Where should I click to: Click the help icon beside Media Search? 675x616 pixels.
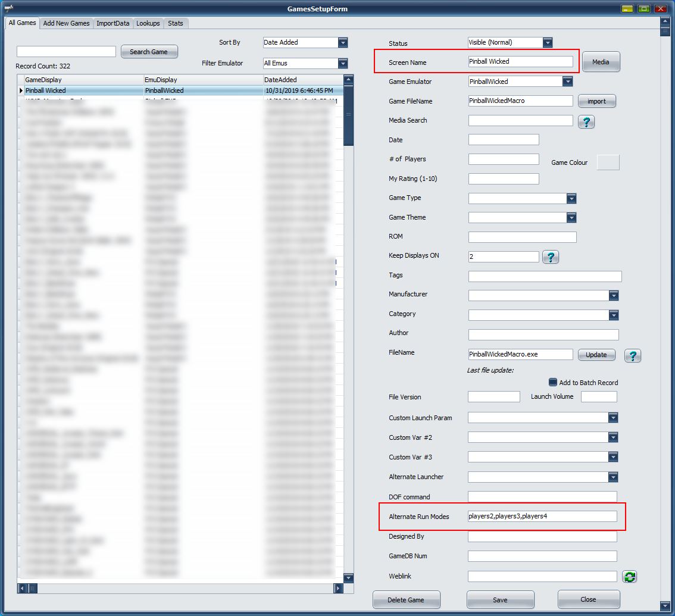coord(586,121)
